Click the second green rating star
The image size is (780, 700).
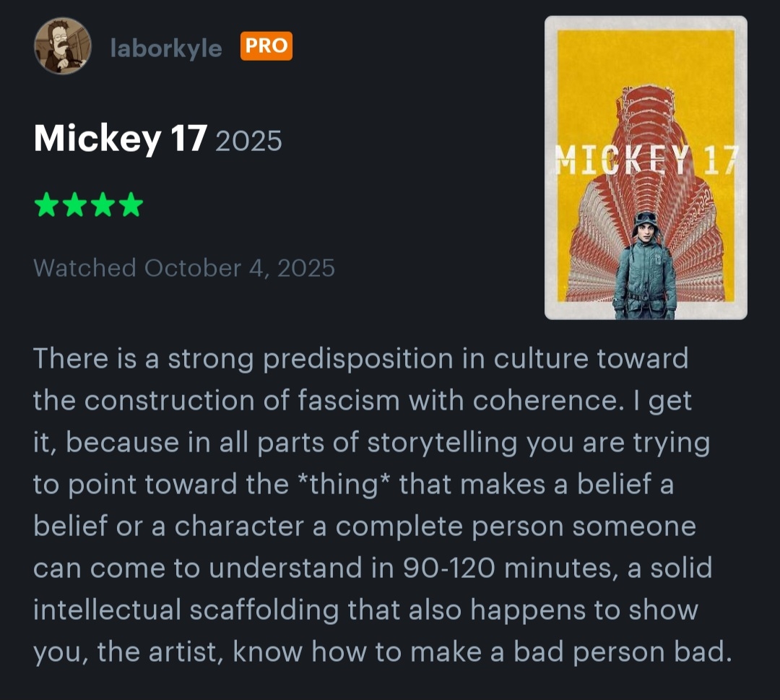[x=74, y=207]
